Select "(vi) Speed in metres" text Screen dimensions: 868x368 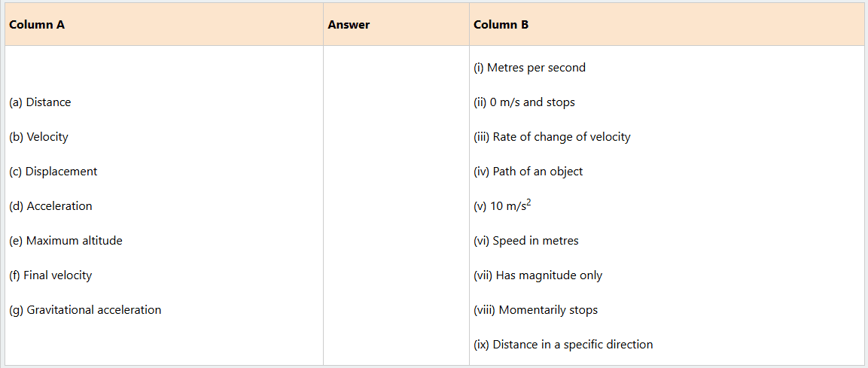(x=525, y=241)
